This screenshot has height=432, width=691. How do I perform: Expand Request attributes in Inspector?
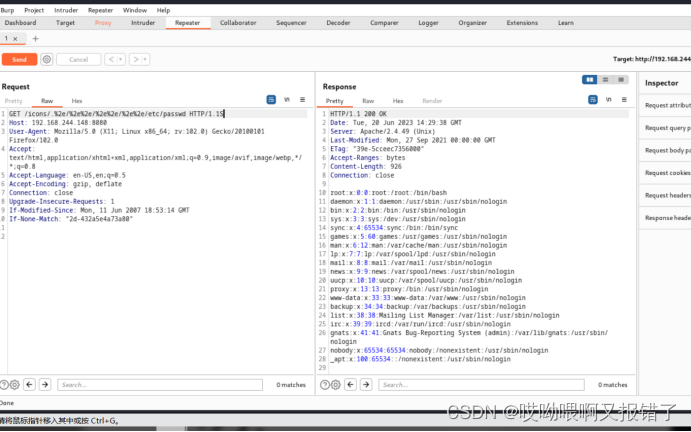tap(665, 105)
